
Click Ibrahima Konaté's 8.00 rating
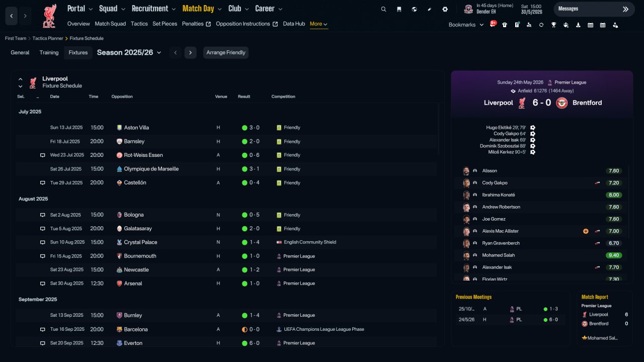pos(614,195)
